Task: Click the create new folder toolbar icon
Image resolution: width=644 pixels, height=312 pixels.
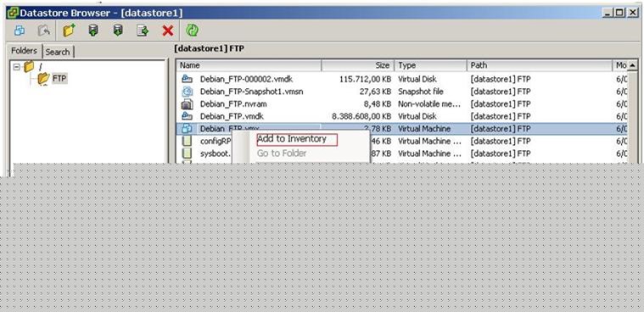Action: (x=69, y=31)
